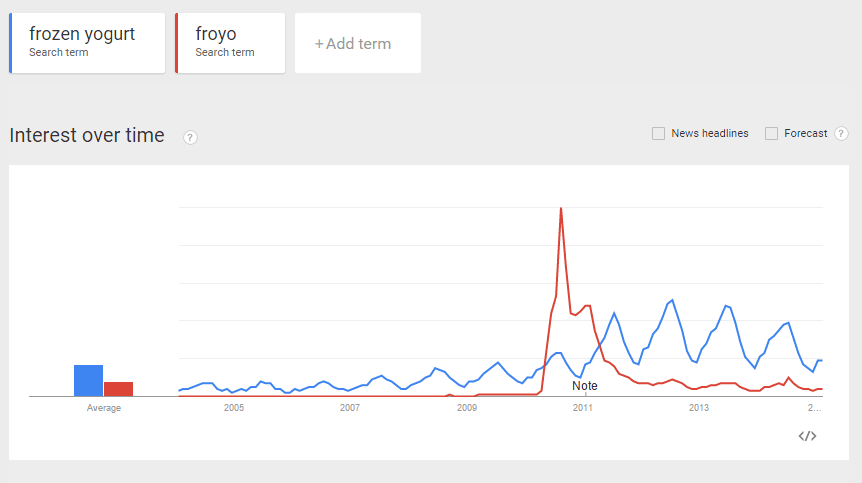This screenshot has width=862, height=483.
Task: Click the 2013 axis label
Action: tap(699, 408)
